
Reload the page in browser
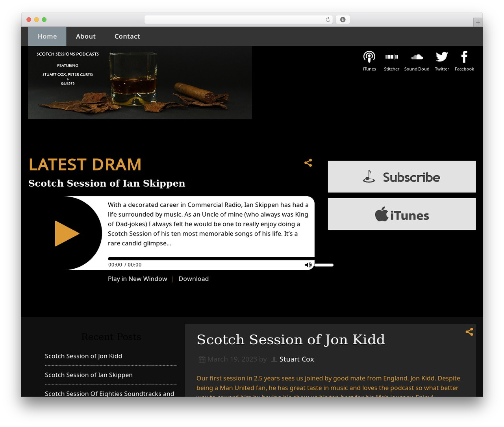328,20
